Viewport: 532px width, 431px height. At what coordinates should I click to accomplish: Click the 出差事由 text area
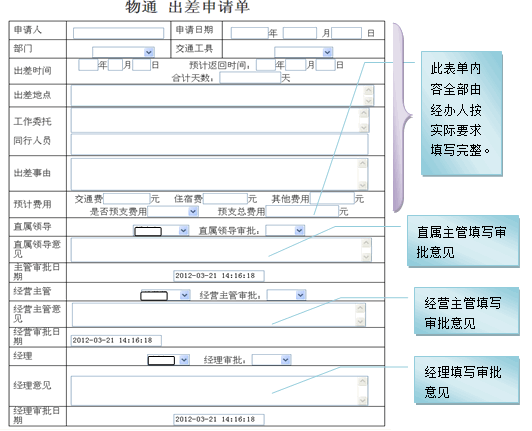pos(220,174)
